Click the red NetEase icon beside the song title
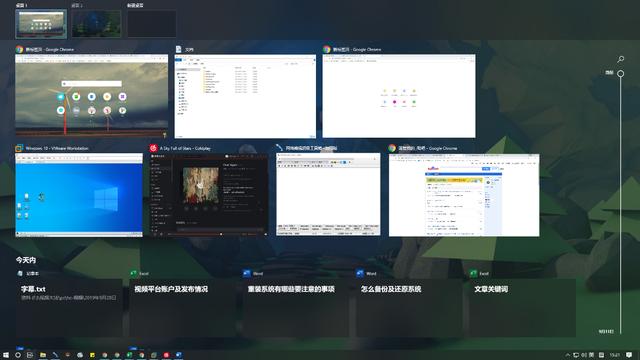640x360 pixels. (x=153, y=148)
